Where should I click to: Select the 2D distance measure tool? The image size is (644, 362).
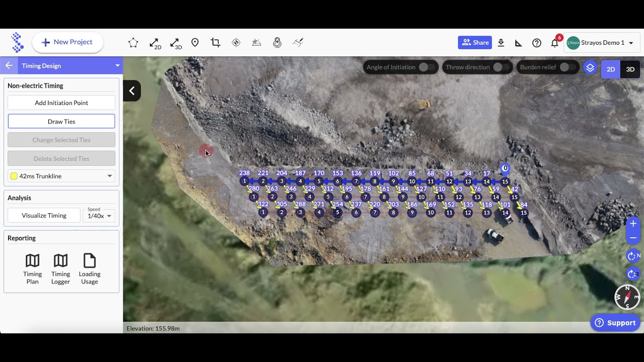tap(155, 43)
